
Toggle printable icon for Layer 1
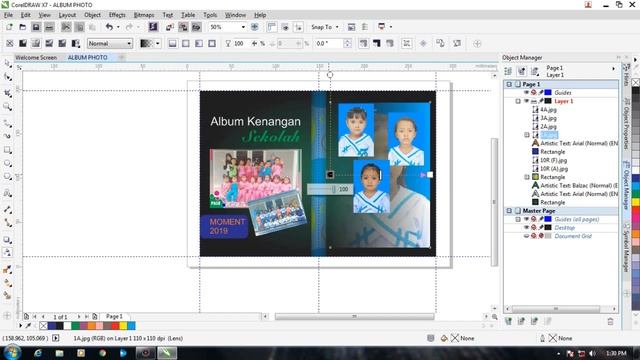pyautogui.click(x=534, y=101)
